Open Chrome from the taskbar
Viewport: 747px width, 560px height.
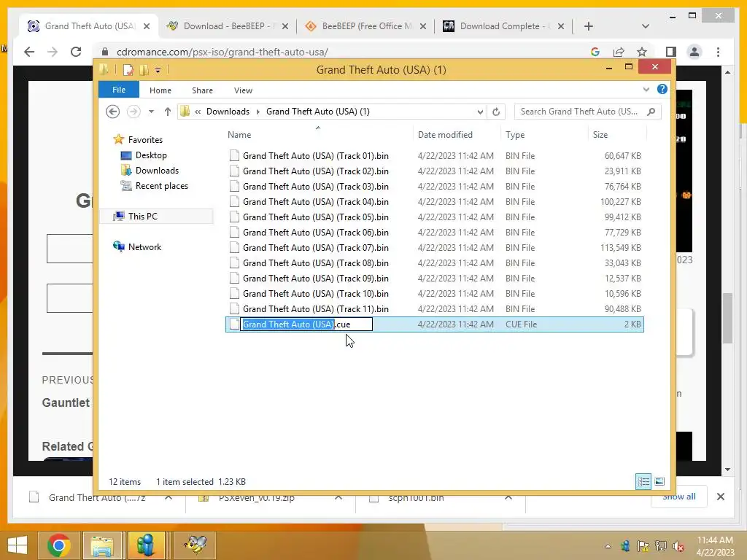point(60,545)
